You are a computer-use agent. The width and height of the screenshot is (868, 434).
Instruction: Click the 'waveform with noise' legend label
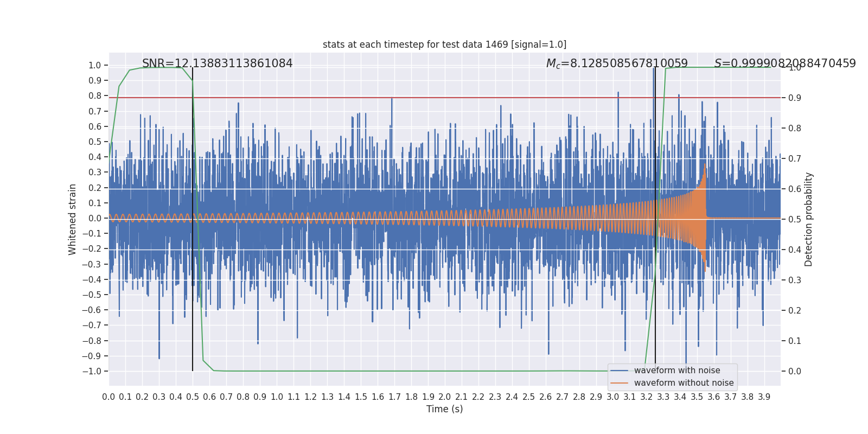point(677,371)
